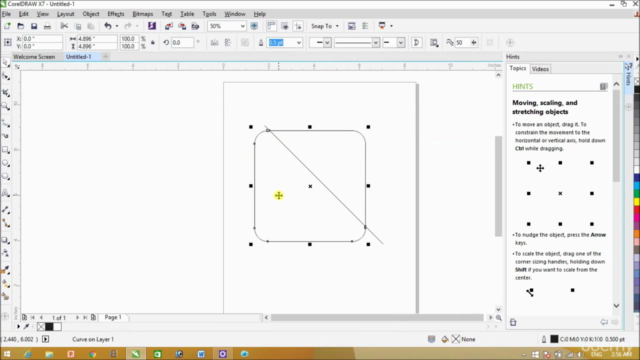Select the Artistic Media tool

click(x=6, y=136)
